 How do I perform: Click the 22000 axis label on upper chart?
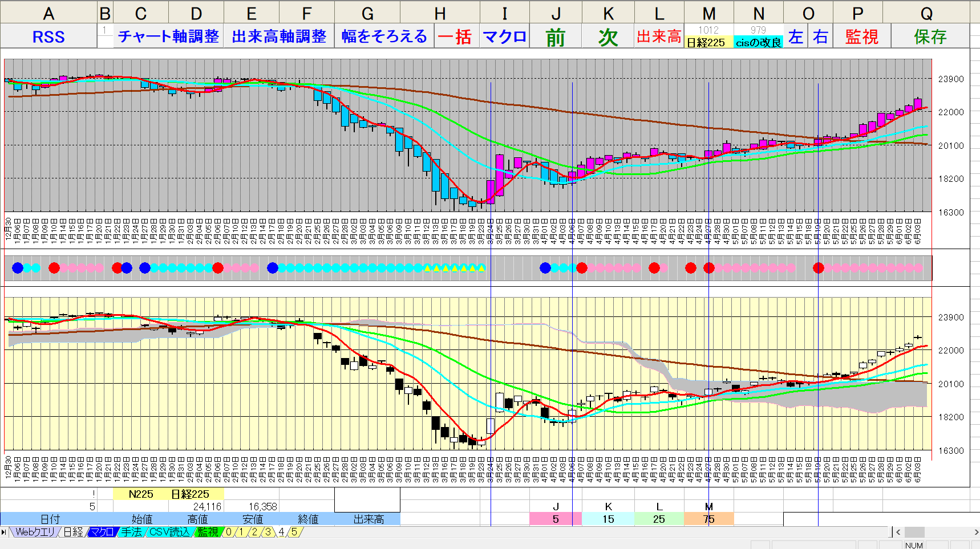click(x=951, y=112)
